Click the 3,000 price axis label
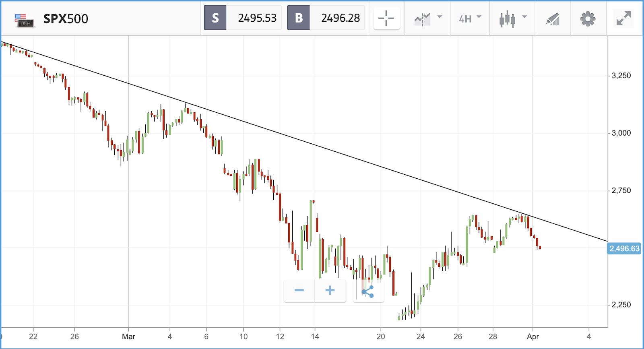This screenshot has height=349, width=644. click(621, 133)
